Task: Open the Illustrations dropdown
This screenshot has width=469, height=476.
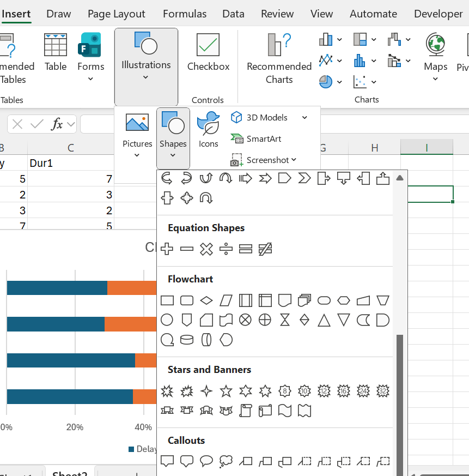Action: click(146, 67)
